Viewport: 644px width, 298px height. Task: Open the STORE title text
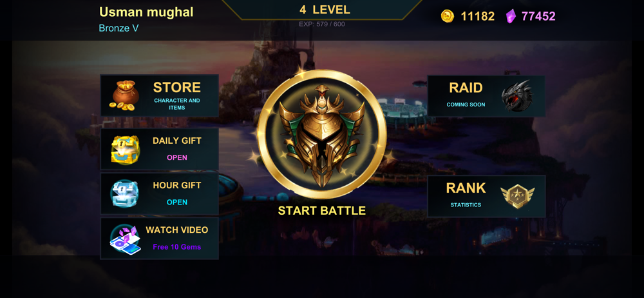click(x=177, y=87)
